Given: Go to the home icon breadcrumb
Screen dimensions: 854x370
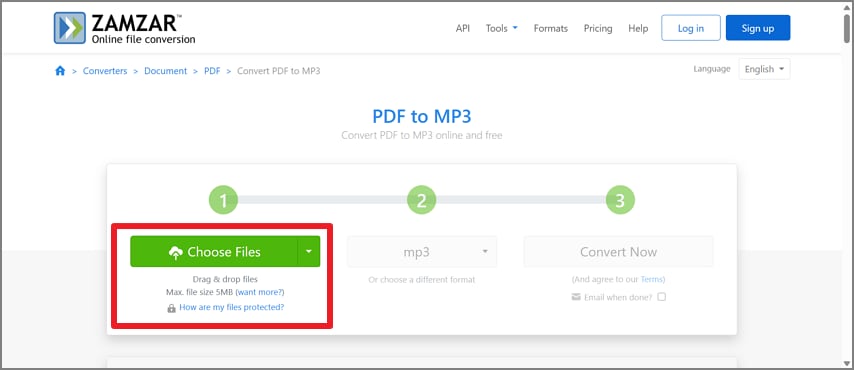Looking at the screenshot, I should point(60,71).
